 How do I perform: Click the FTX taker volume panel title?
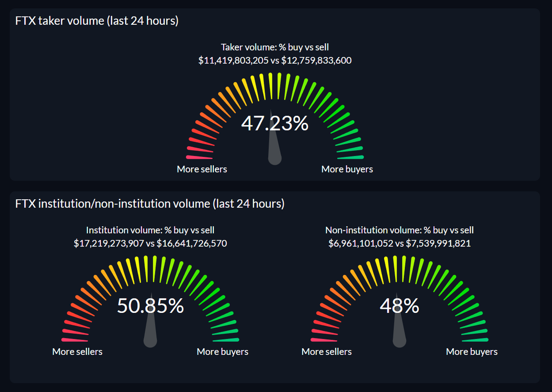(x=97, y=21)
